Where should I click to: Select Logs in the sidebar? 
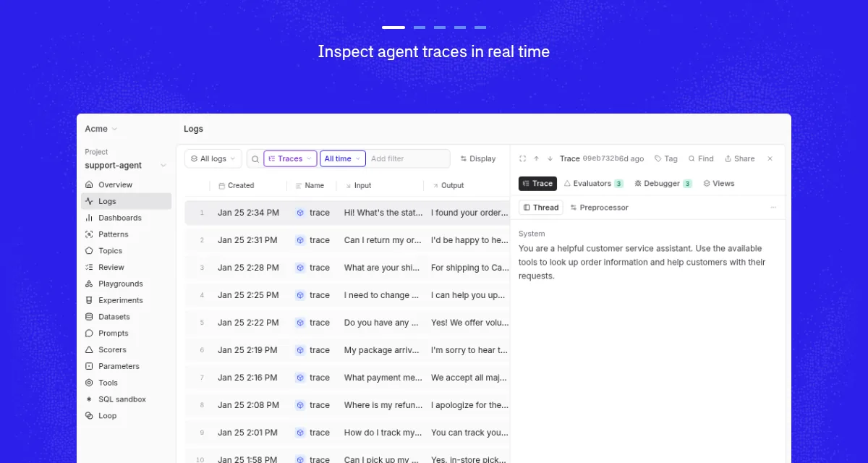(x=127, y=201)
